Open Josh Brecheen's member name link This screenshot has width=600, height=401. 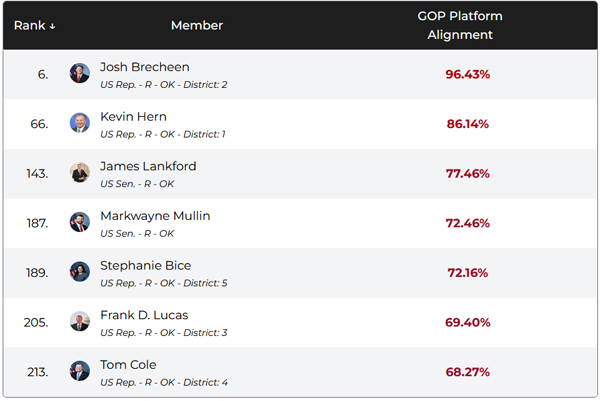[145, 67]
